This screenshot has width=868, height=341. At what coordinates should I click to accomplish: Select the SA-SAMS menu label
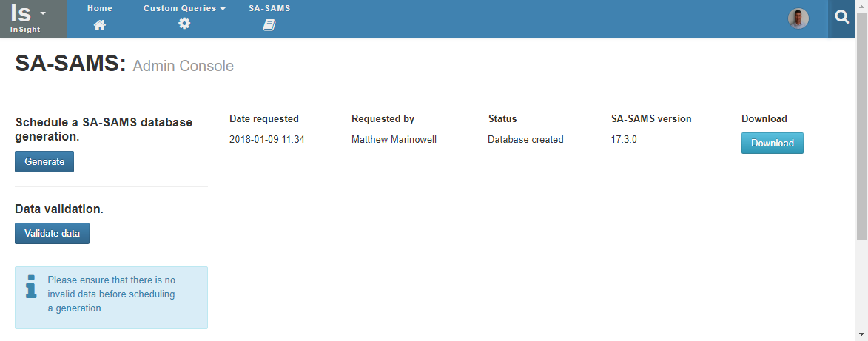tap(269, 8)
